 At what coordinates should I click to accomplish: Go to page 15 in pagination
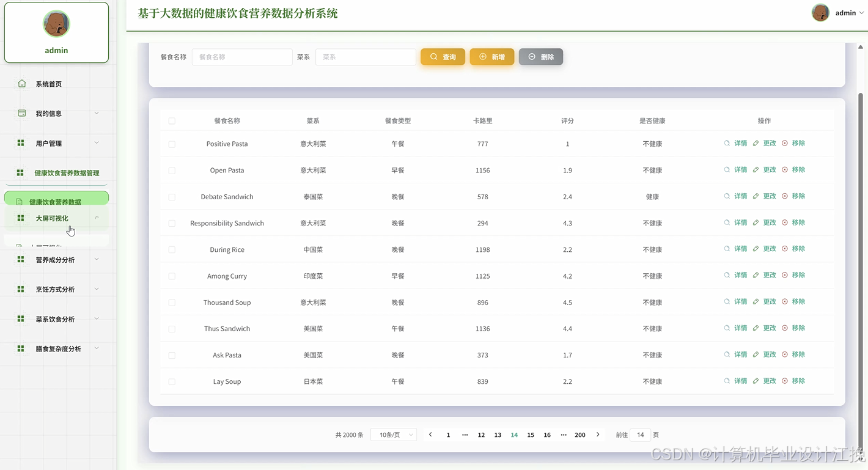pyautogui.click(x=531, y=435)
